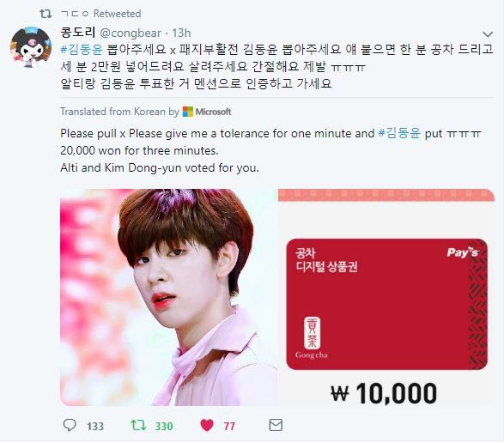
Task: Click the retweeted indicator arrows icon
Action: click(46, 14)
